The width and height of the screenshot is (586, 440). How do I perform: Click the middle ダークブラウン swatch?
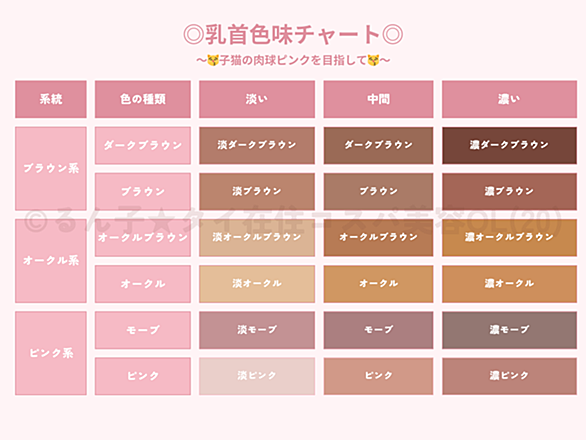pos(378,145)
